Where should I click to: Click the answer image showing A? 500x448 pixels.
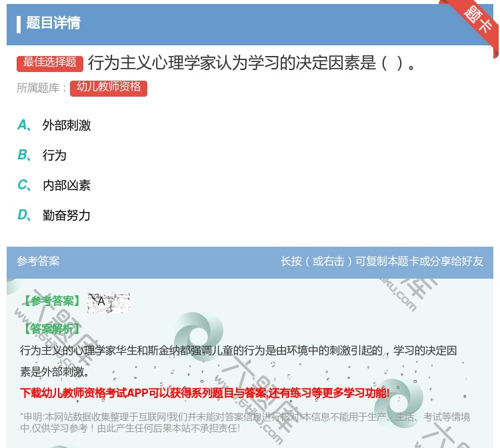[x=109, y=302]
